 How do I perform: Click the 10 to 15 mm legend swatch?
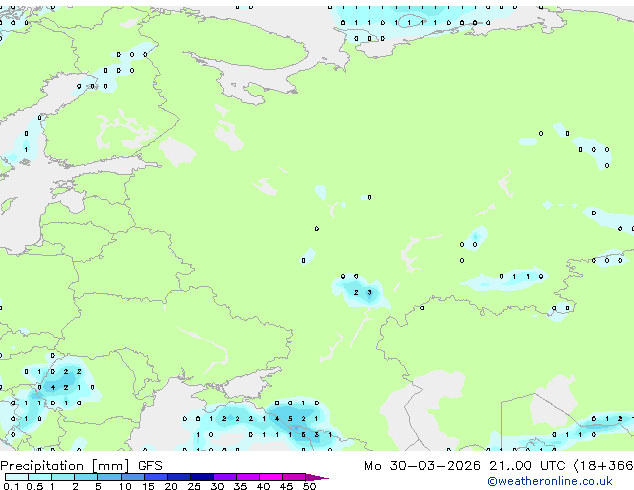tap(133, 477)
